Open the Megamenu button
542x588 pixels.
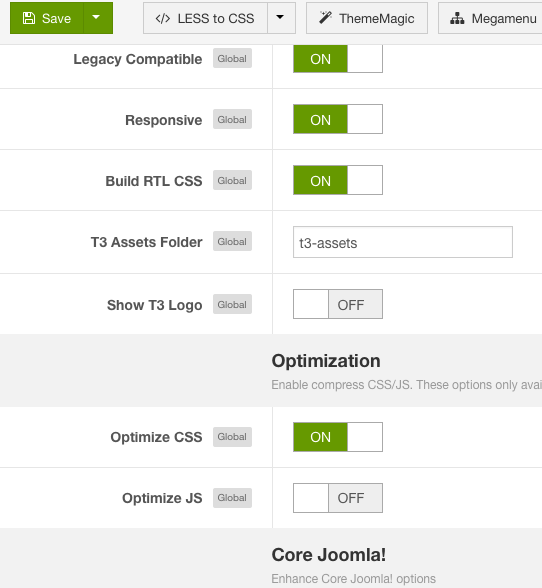(x=490, y=18)
